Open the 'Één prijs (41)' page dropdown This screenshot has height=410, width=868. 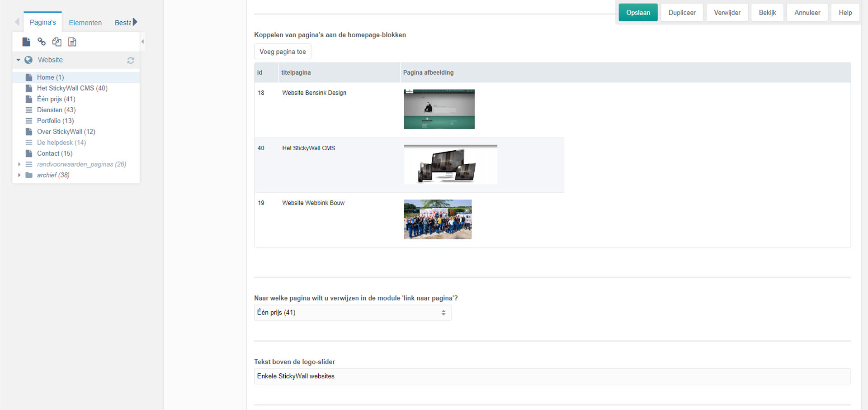click(x=352, y=313)
